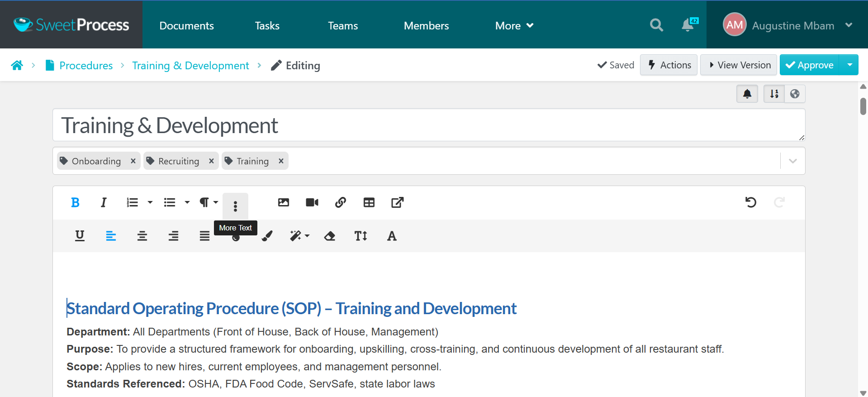Click the bell icon above the title

747,94
